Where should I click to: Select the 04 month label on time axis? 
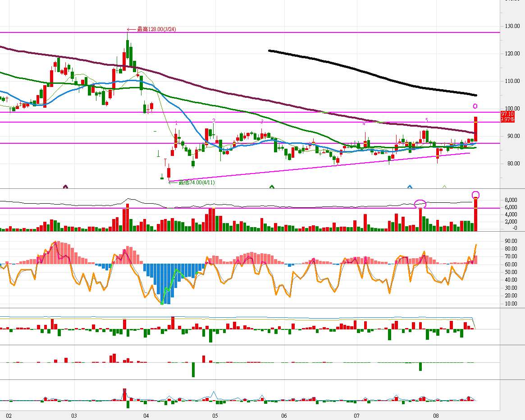point(146,415)
